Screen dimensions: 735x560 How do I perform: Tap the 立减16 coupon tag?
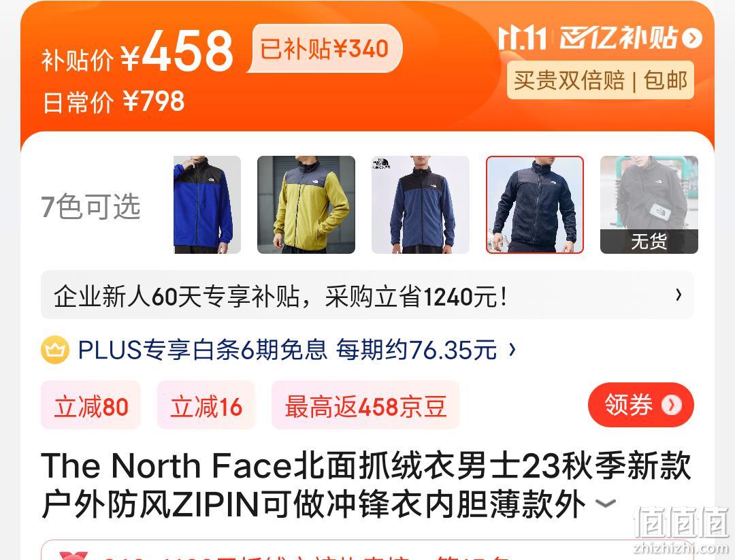tap(206, 406)
